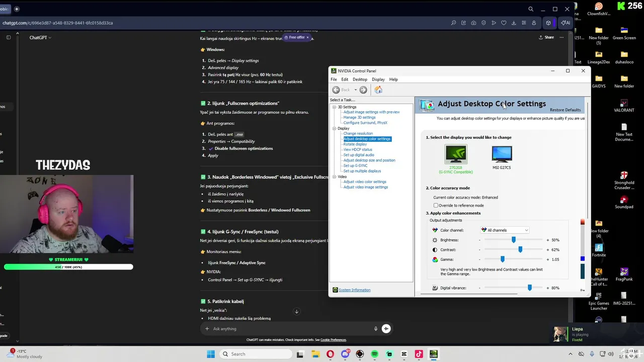The height and width of the screenshot is (362, 644).
Task: Open Adjust video color settings
Action: point(365,182)
